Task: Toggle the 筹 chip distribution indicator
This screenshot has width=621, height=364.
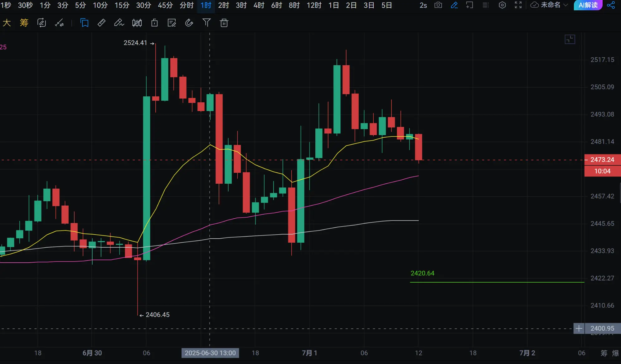Action: coord(24,23)
